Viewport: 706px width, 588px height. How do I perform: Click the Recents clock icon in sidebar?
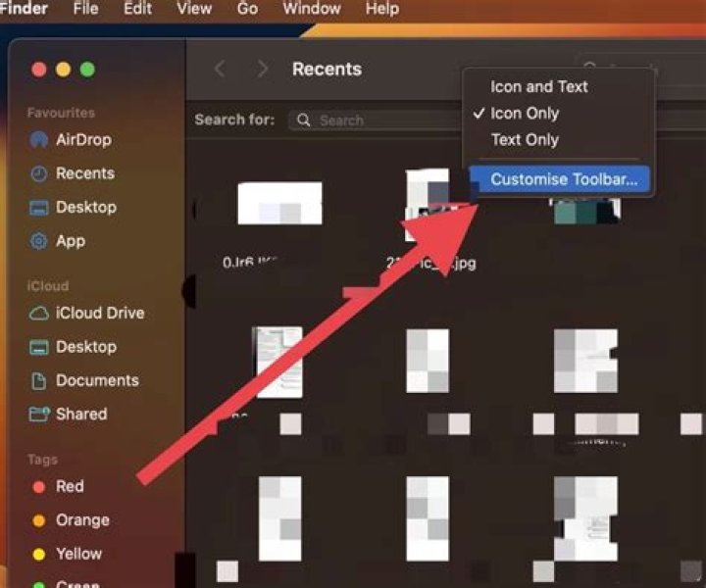[38, 173]
